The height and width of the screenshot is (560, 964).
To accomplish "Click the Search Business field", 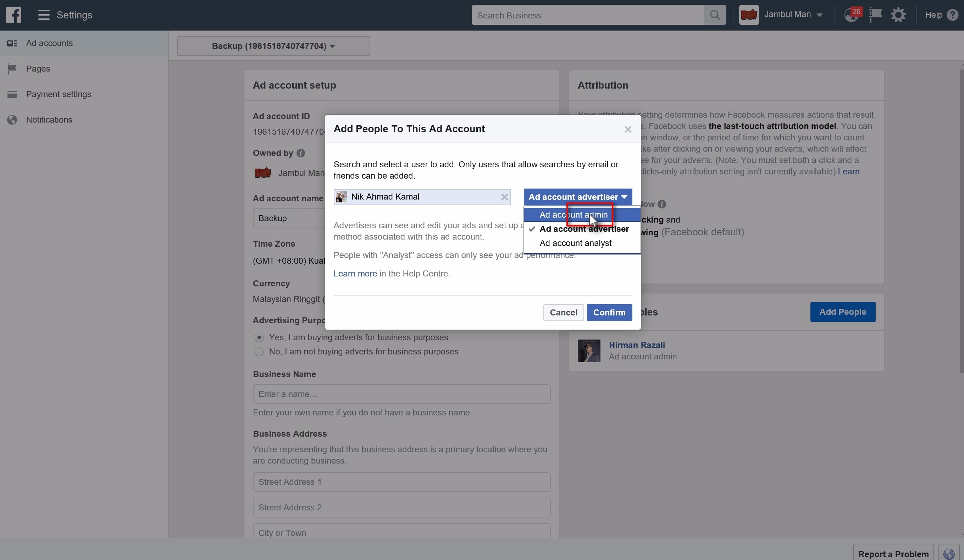I will point(587,15).
